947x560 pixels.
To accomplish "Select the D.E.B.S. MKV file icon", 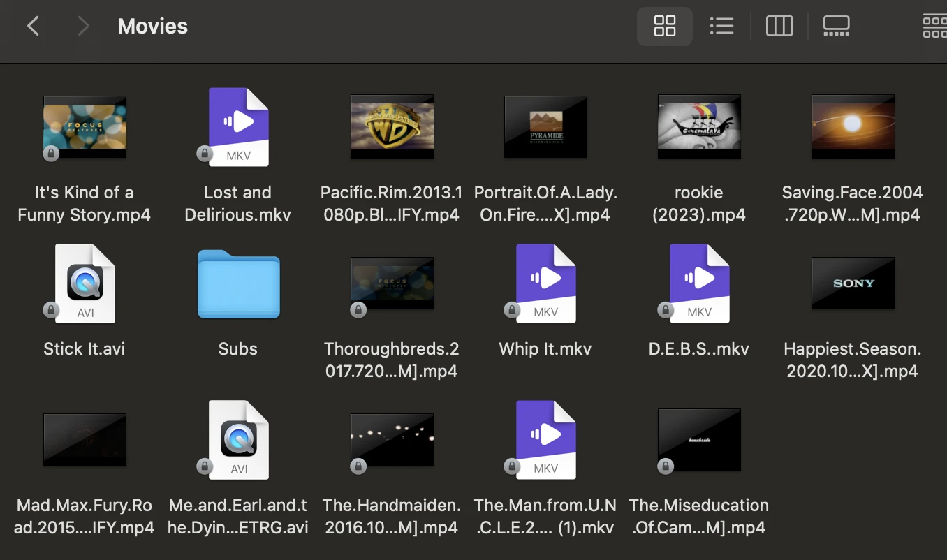I will pos(699,283).
